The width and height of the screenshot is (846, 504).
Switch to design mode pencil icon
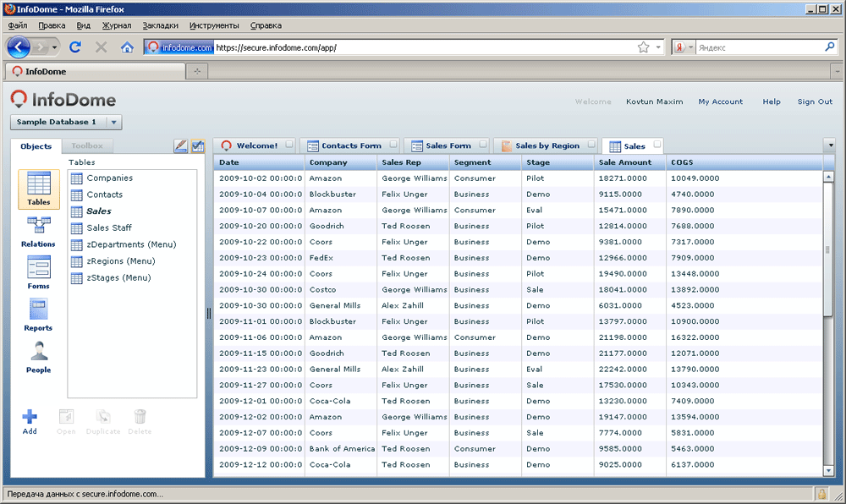181,145
